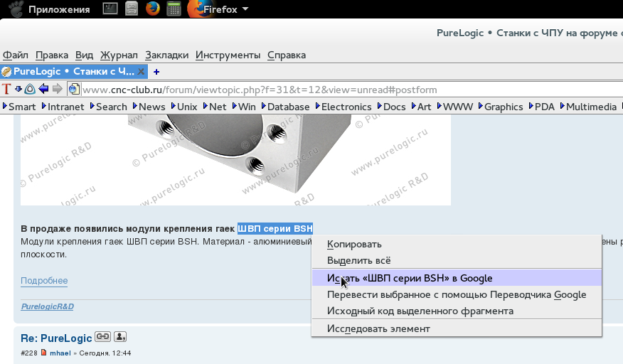The height and width of the screenshot is (364, 623).
Task: Go forward with the gray right arrow
Action: [x=58, y=89]
